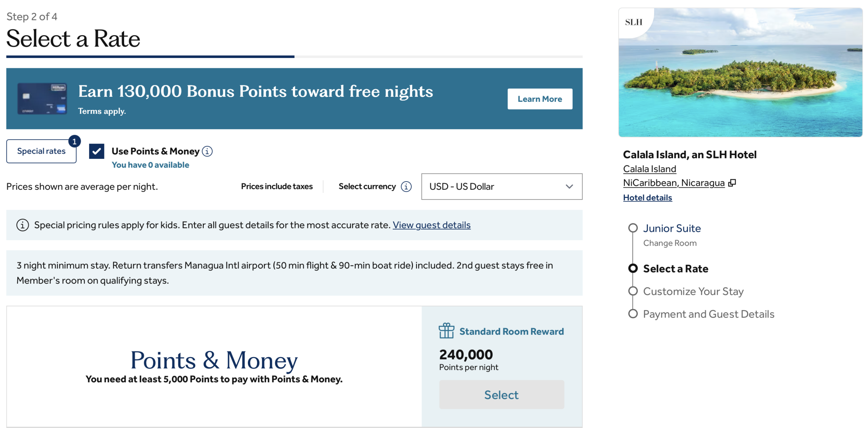868x428 pixels.
Task: Click the gift icon above Standard Room Reward
Action: coord(446,331)
